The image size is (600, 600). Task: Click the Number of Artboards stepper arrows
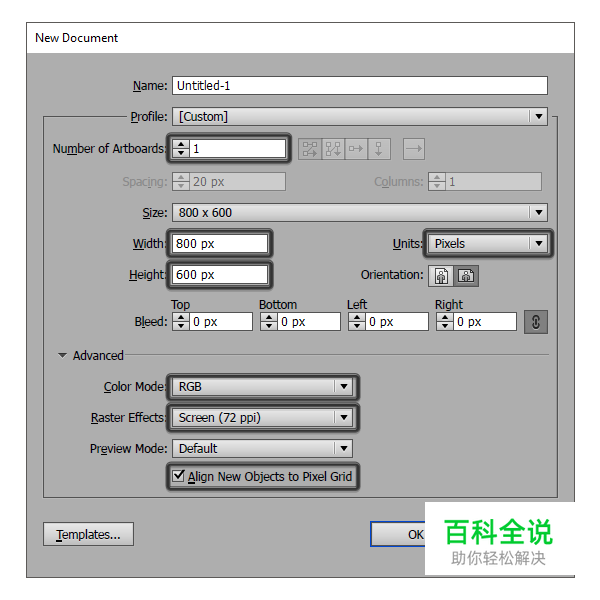pos(181,149)
